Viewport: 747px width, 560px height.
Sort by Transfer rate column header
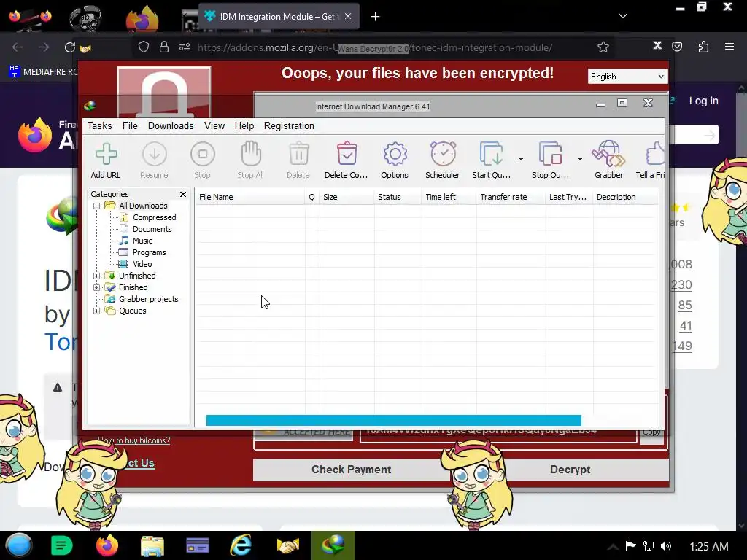coord(510,197)
